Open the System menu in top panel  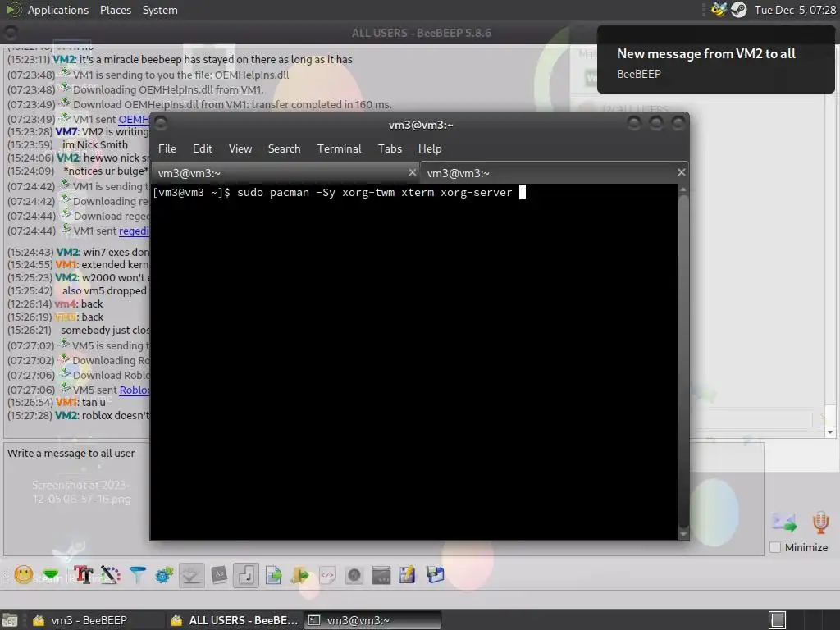(x=160, y=10)
